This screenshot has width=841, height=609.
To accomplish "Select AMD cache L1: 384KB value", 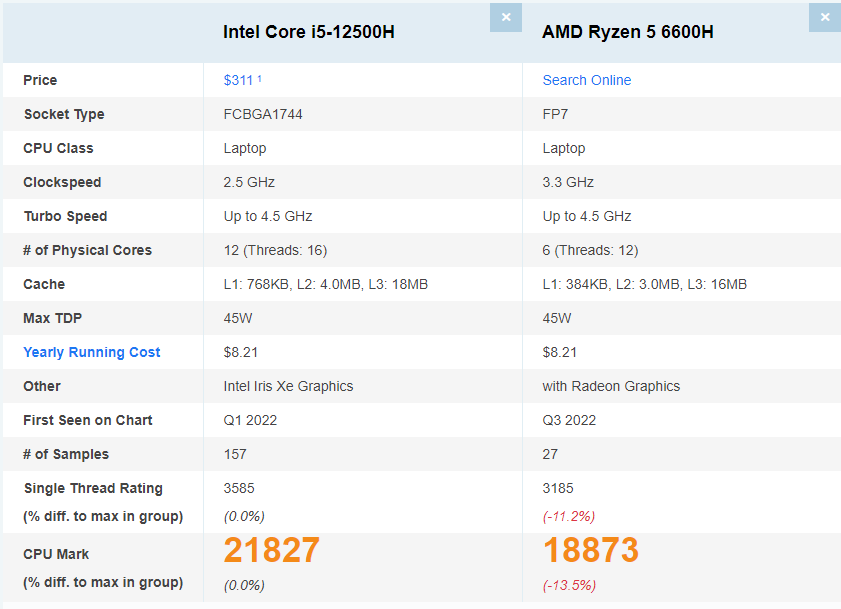I will 645,284.
